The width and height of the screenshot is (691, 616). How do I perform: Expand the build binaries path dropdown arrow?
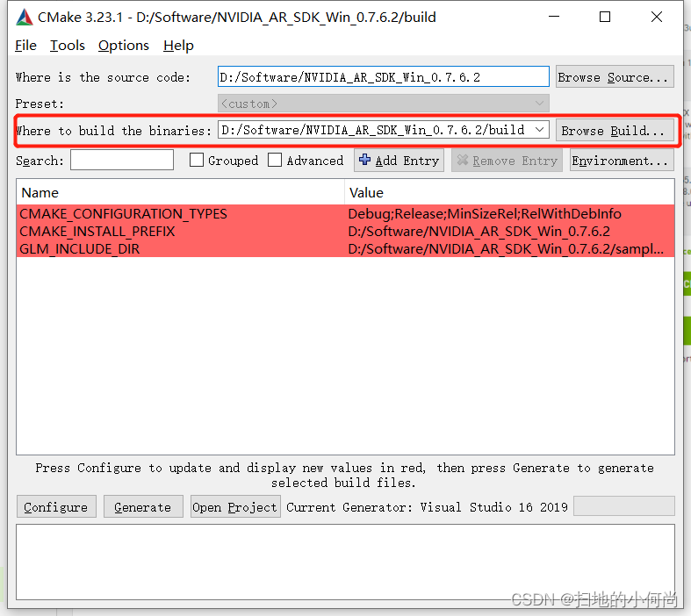[539, 130]
